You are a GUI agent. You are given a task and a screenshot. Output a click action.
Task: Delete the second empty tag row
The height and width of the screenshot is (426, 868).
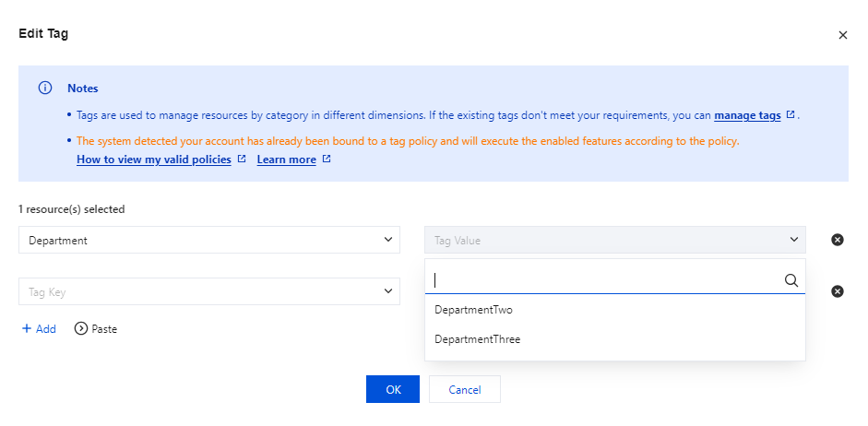(838, 291)
